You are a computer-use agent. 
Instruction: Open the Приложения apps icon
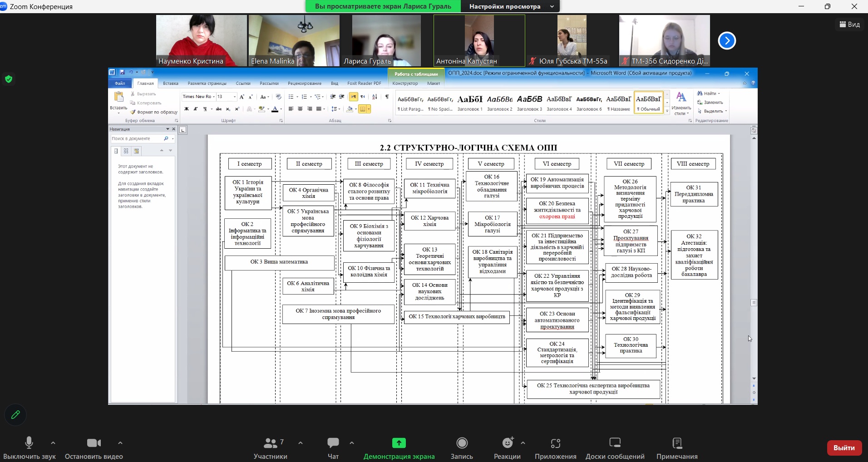point(555,443)
